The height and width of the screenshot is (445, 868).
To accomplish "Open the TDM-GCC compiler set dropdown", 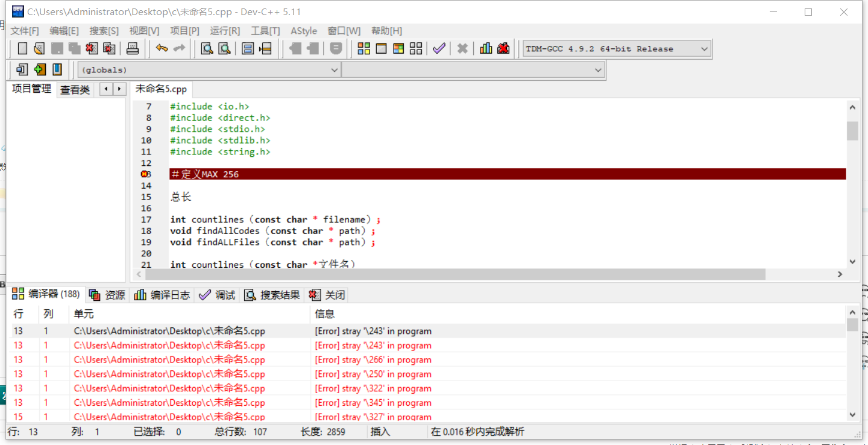I will [x=617, y=49].
